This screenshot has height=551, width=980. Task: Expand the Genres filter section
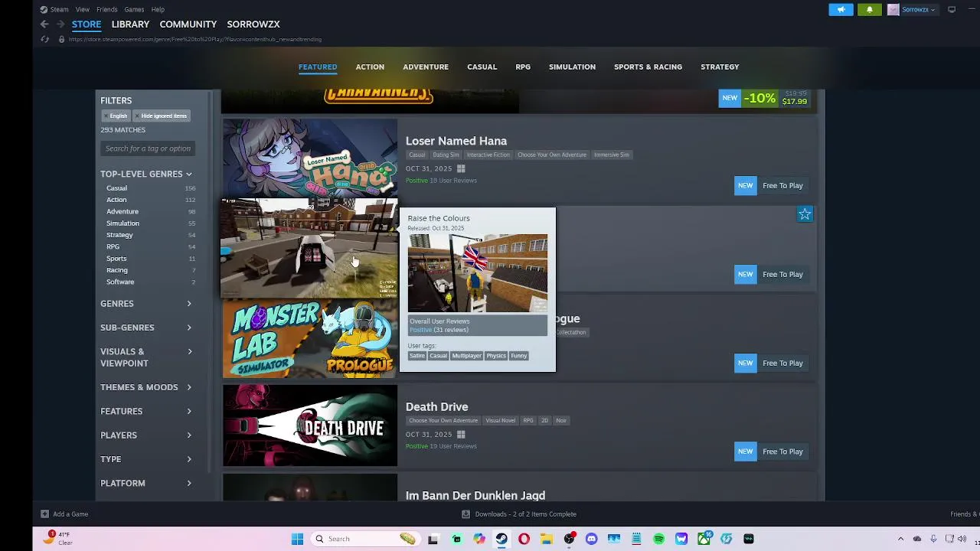[x=146, y=304]
